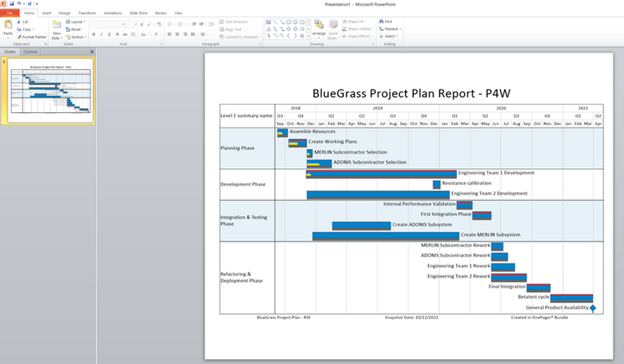
Task: Click the Decrease Indent icon
Action: coord(193,24)
